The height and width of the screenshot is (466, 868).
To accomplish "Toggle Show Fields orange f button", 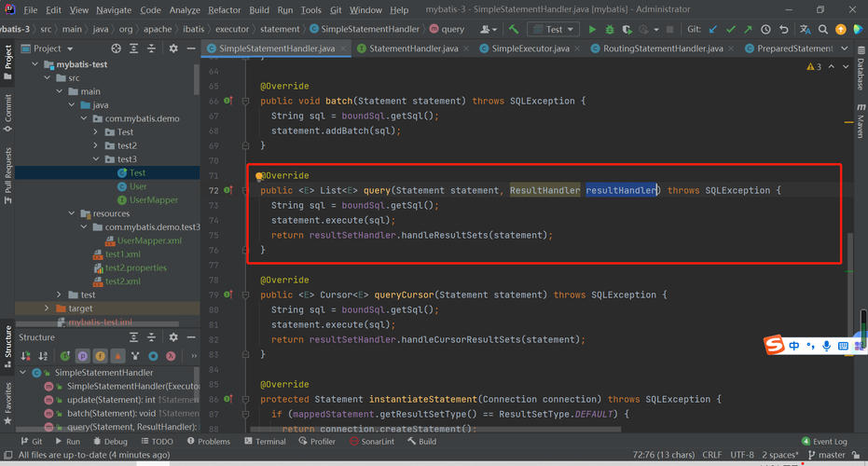I will point(100,356).
